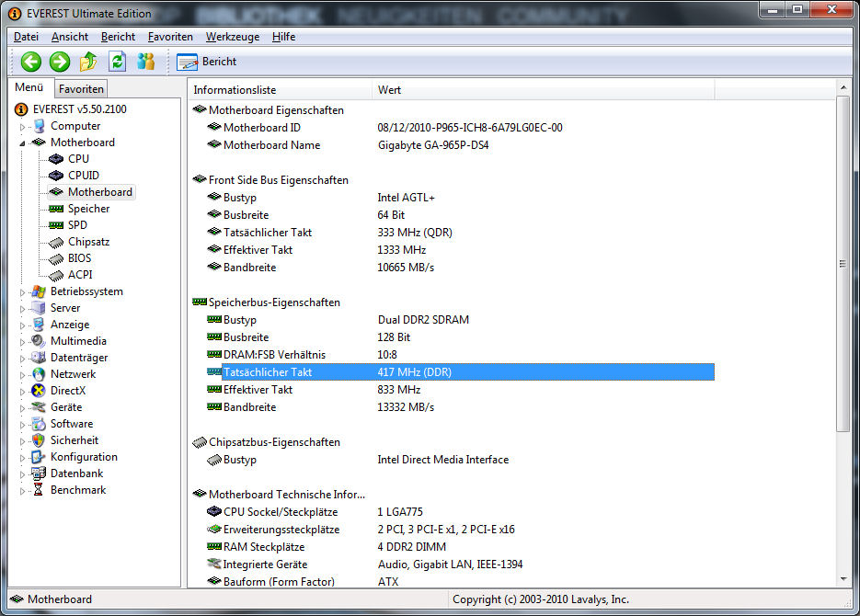860x616 pixels.
Task: Click the Multimedia speaker icon
Action: tap(39, 341)
